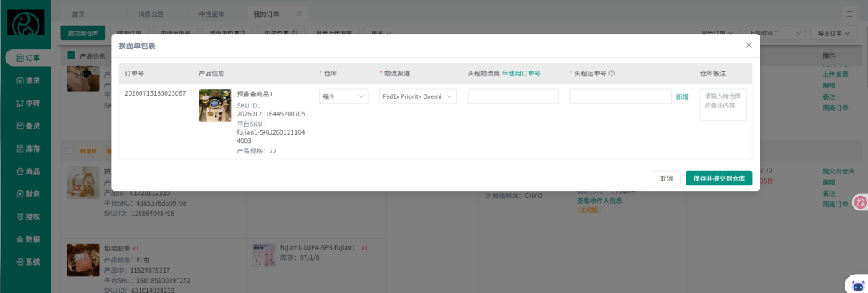Open the 授权 authorization section
868x293 pixels.
[x=27, y=217]
